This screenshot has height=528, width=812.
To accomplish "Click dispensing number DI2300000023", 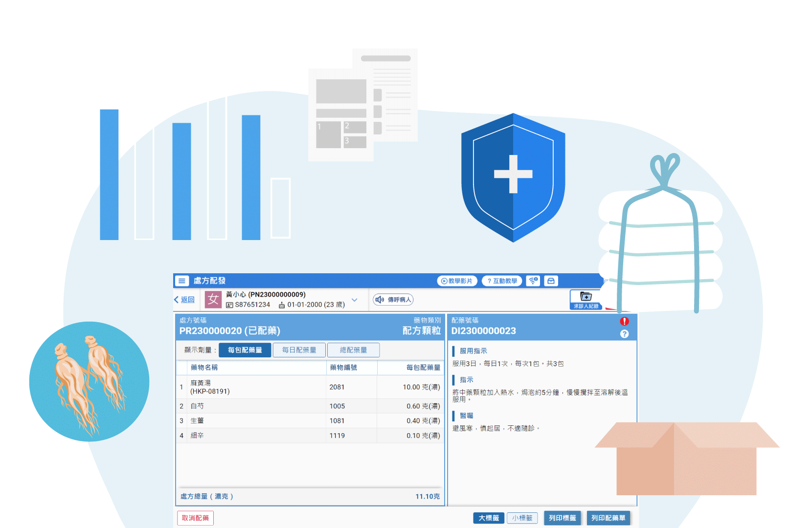I will (483, 331).
